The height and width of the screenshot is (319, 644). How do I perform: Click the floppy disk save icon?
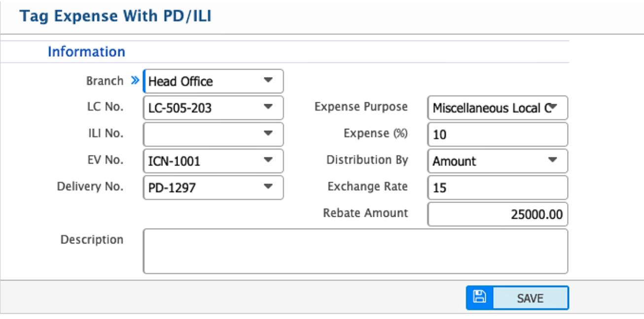pos(479,298)
